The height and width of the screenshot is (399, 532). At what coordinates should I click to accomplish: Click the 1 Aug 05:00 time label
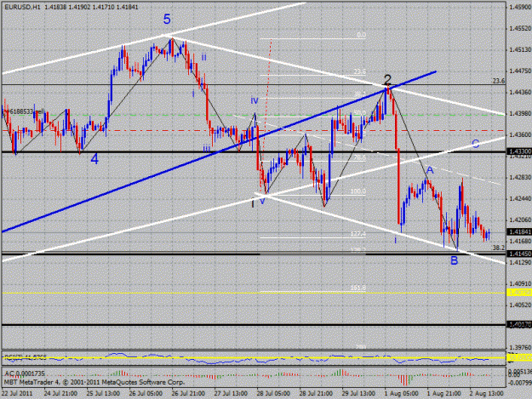402,394
